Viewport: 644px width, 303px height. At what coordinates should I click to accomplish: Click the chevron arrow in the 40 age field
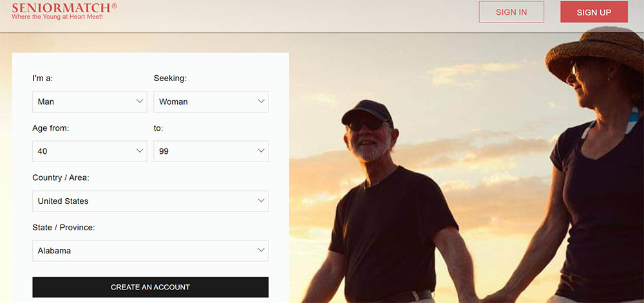[140, 151]
